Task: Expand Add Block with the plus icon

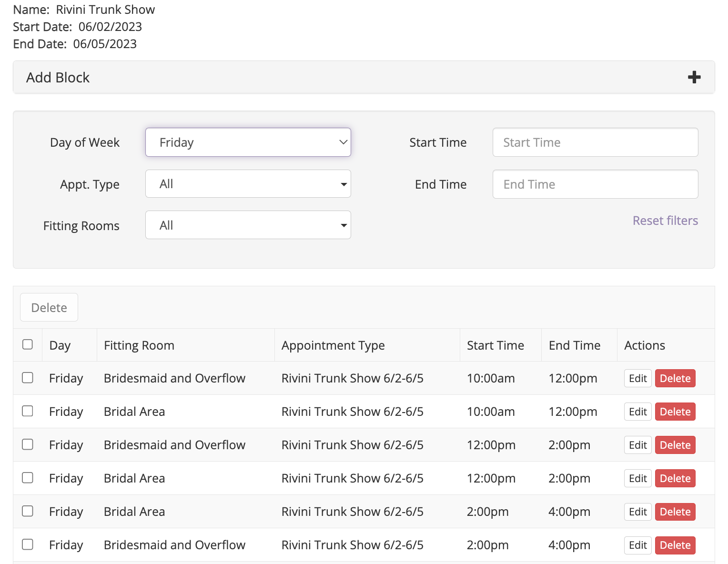Action: [x=694, y=77]
